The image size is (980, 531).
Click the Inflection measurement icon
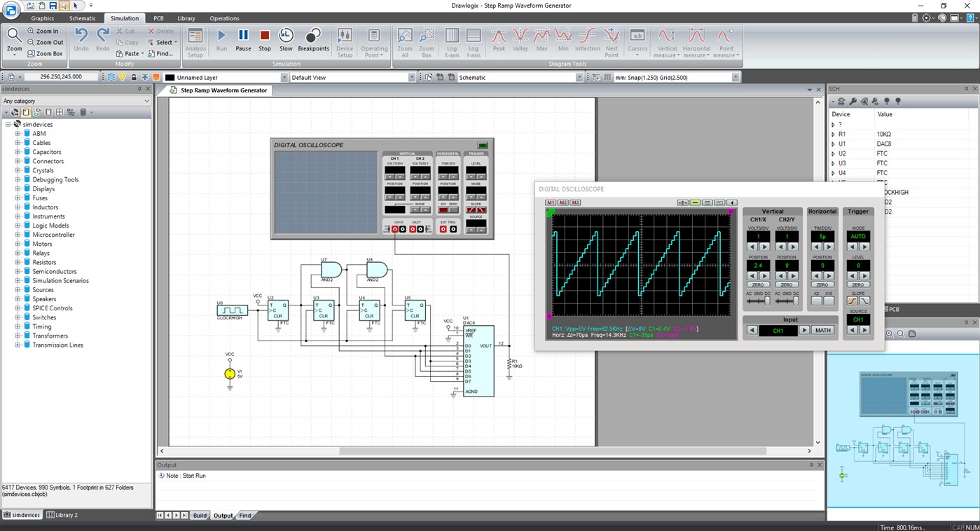pyautogui.click(x=587, y=39)
